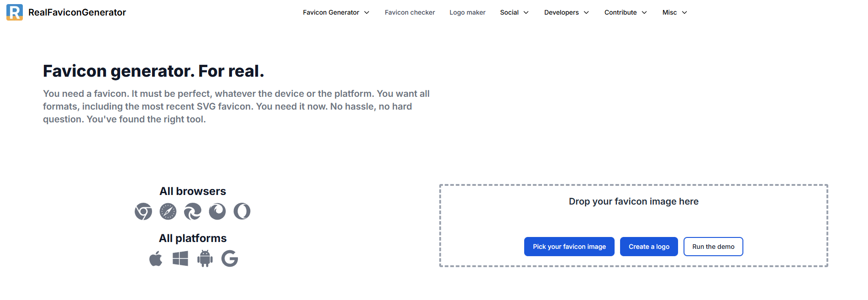
Task: Click the RealFaviconGenerator logo icon
Action: tap(15, 12)
